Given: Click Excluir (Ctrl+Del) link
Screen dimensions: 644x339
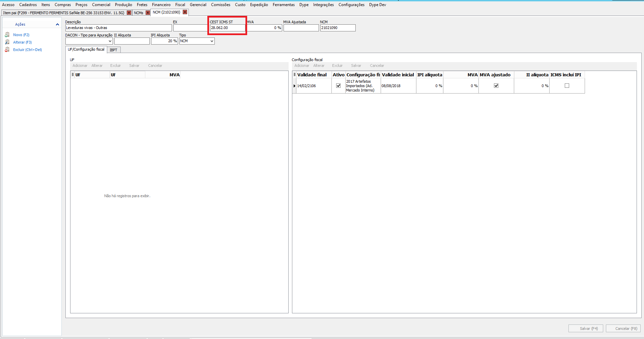Looking at the screenshot, I should click(x=27, y=50).
